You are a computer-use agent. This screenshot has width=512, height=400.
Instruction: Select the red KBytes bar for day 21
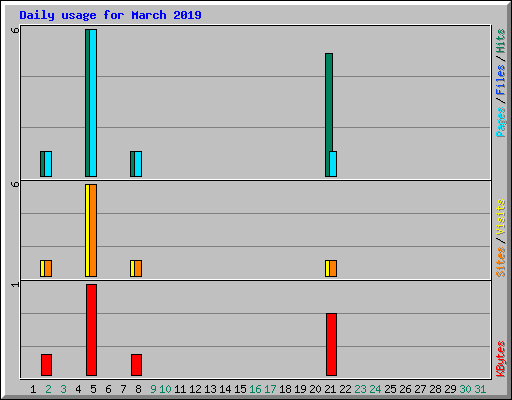[x=331, y=345]
